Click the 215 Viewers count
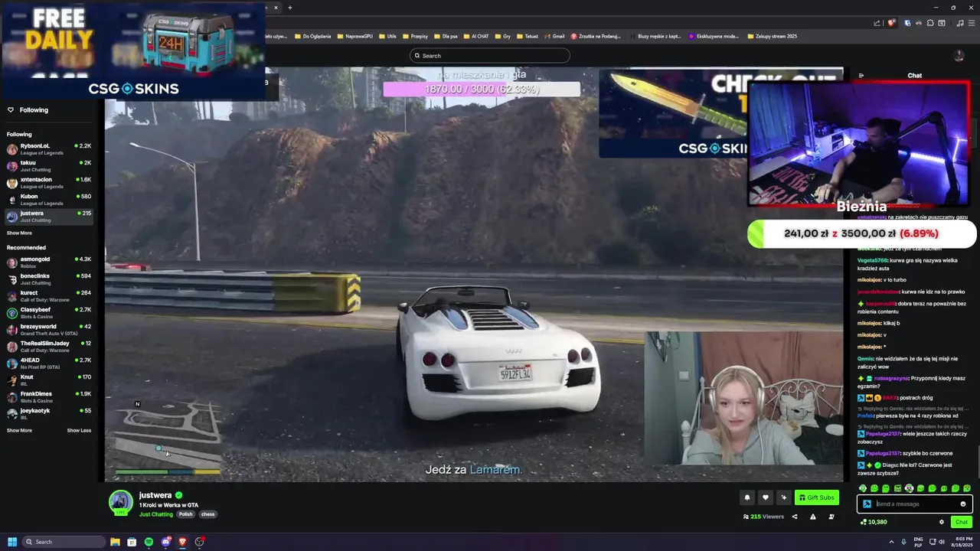The width and height of the screenshot is (980, 551). point(763,517)
